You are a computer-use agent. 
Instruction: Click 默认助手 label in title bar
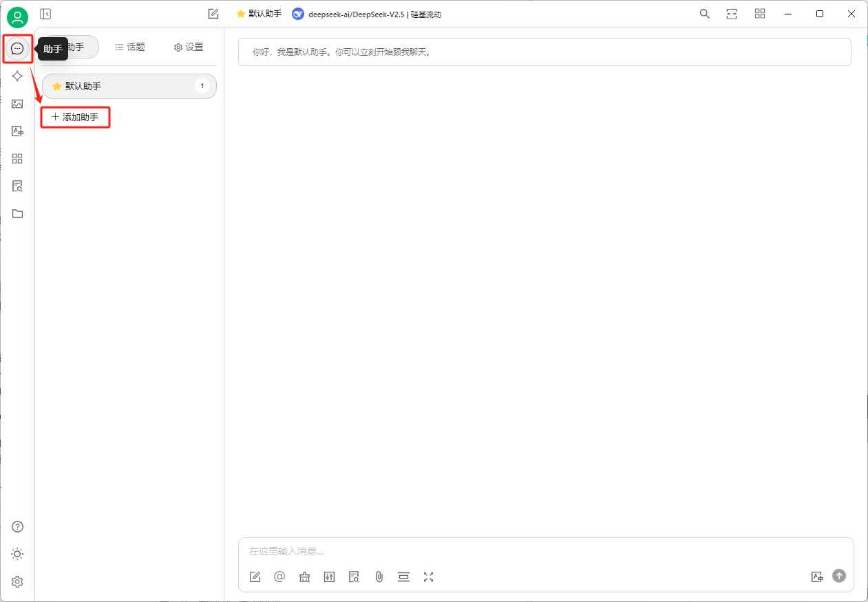(265, 14)
